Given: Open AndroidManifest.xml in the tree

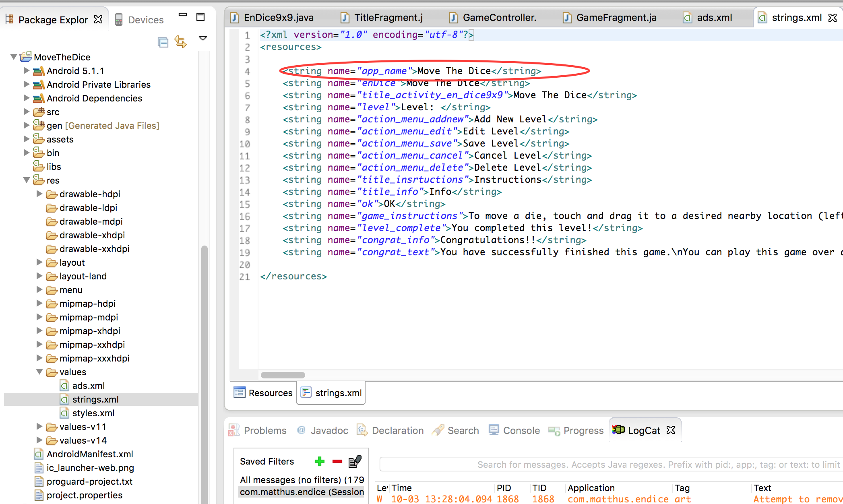Looking at the screenshot, I should pyautogui.click(x=89, y=454).
